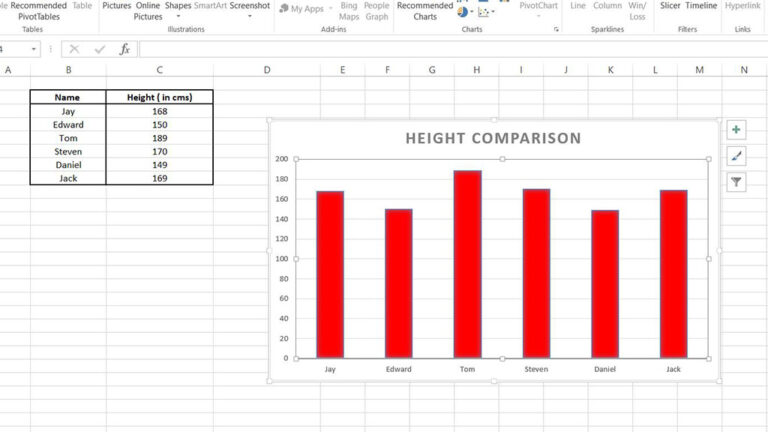The image size is (768, 432).
Task: Click Bing Maps add-in button
Action: tap(349, 11)
